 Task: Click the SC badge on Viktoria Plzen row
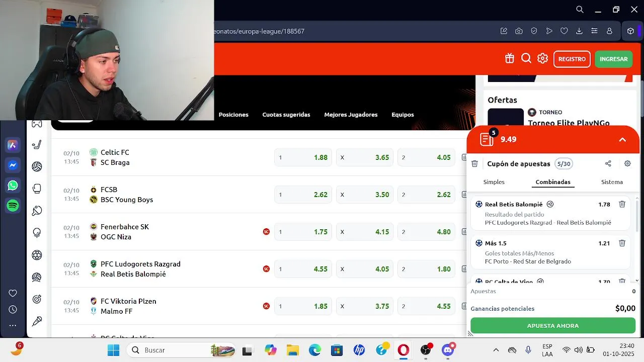tap(266, 306)
